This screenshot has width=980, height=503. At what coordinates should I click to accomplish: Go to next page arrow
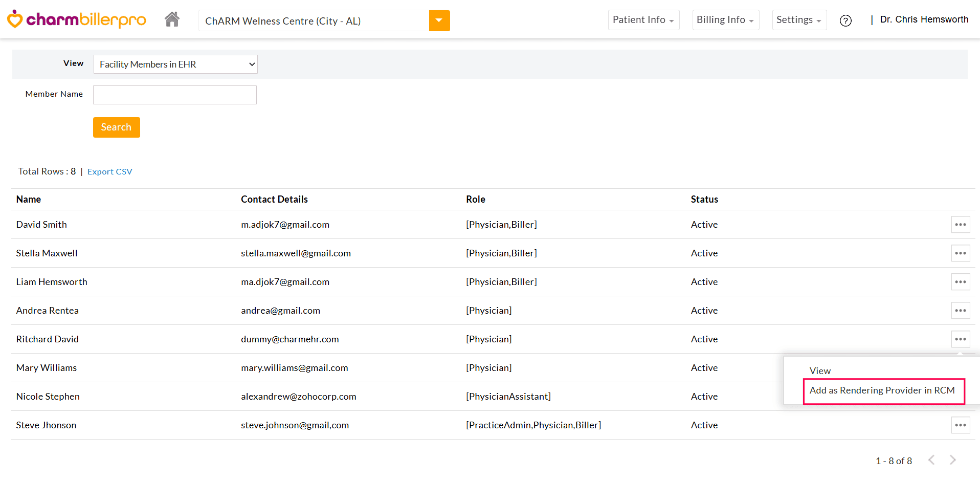953,460
